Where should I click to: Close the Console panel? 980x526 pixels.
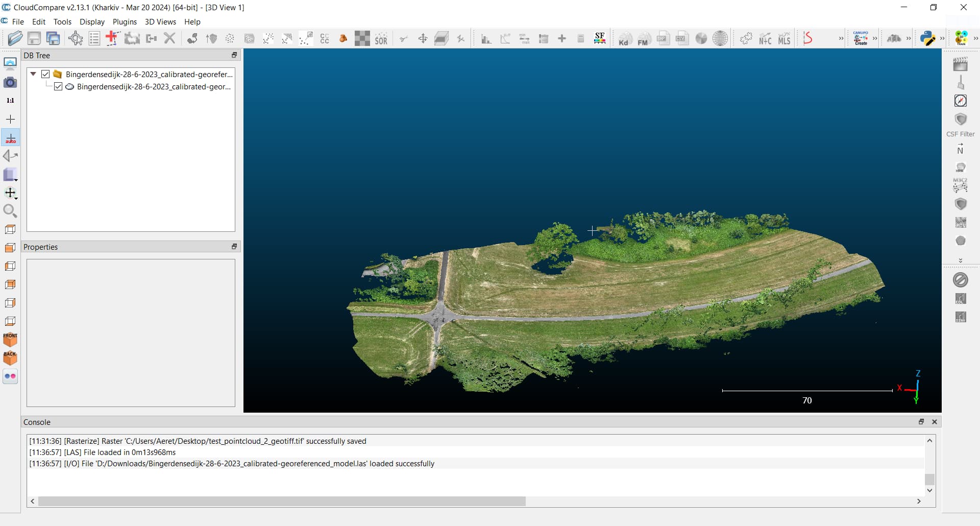pos(935,422)
